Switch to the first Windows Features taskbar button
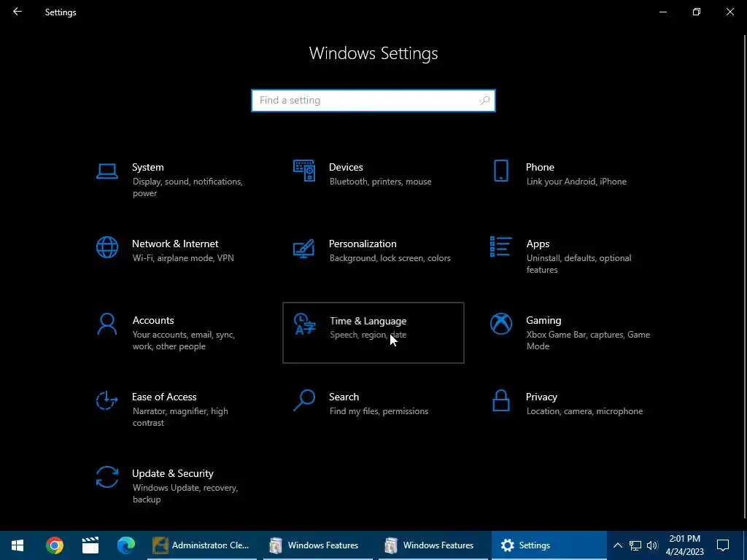747x560 pixels. (318, 545)
